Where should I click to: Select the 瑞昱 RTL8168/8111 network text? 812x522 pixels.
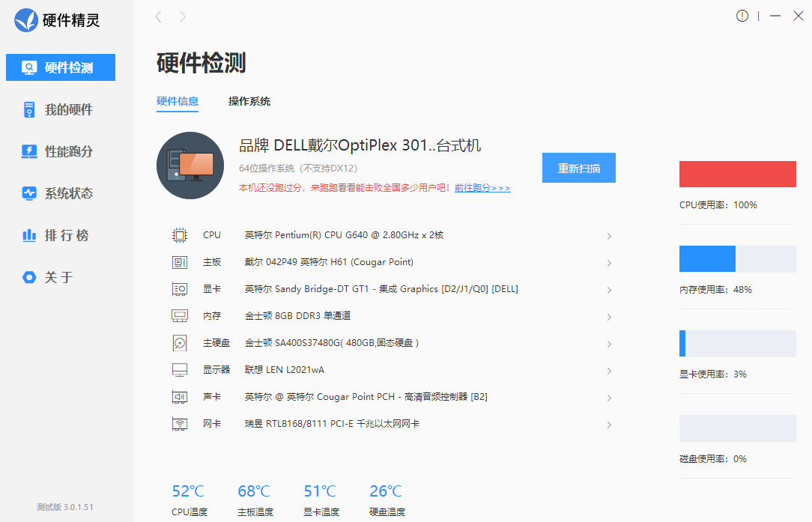(332, 424)
